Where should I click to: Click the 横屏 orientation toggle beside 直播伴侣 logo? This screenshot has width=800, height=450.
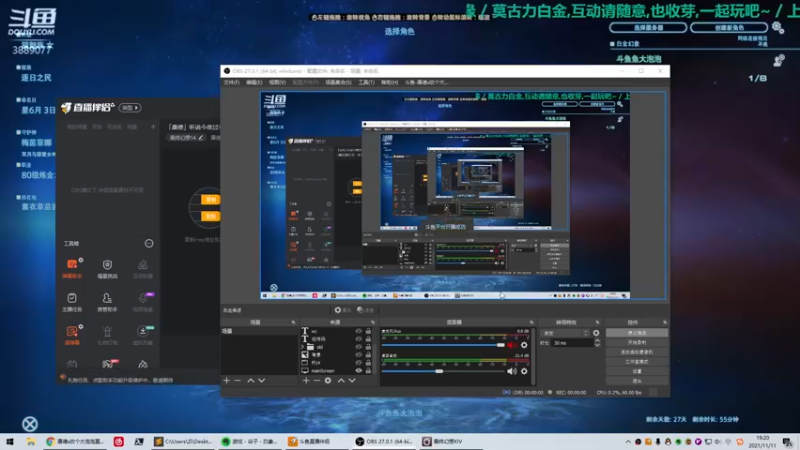click(x=130, y=108)
